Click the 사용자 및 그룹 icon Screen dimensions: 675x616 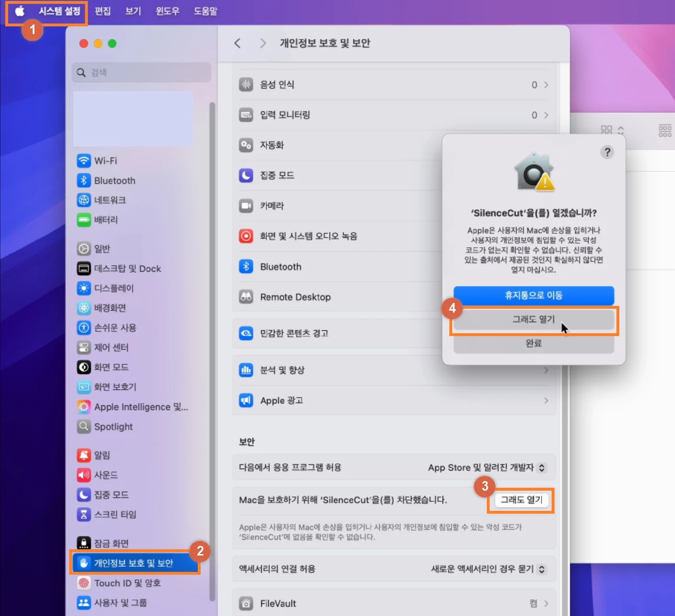point(84,603)
